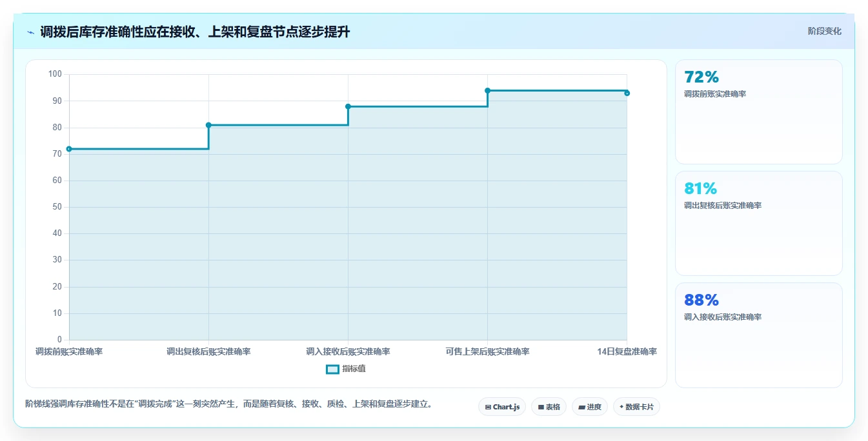Select the 表格 tag
Screen dimensions: 868x441
click(549, 407)
